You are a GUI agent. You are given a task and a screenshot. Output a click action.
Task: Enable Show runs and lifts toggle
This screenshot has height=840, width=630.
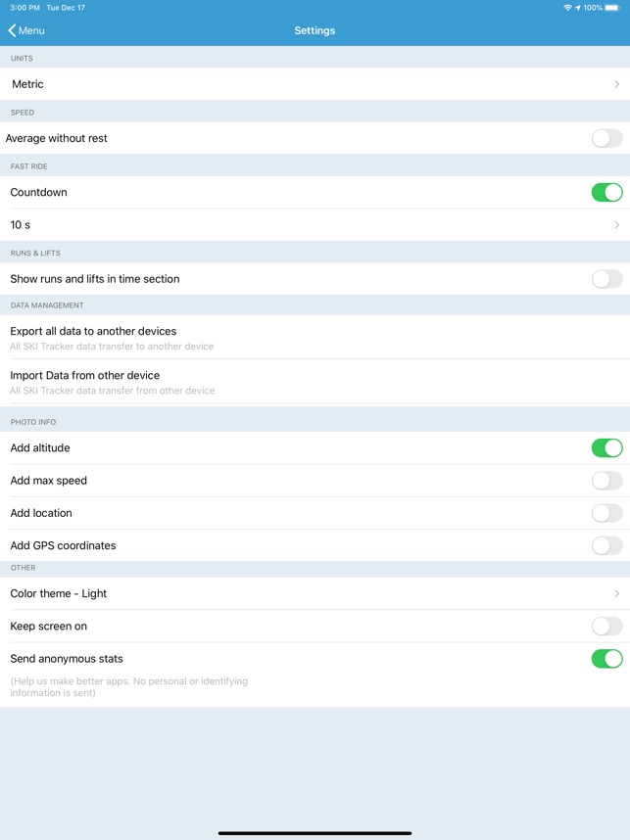[x=606, y=279]
